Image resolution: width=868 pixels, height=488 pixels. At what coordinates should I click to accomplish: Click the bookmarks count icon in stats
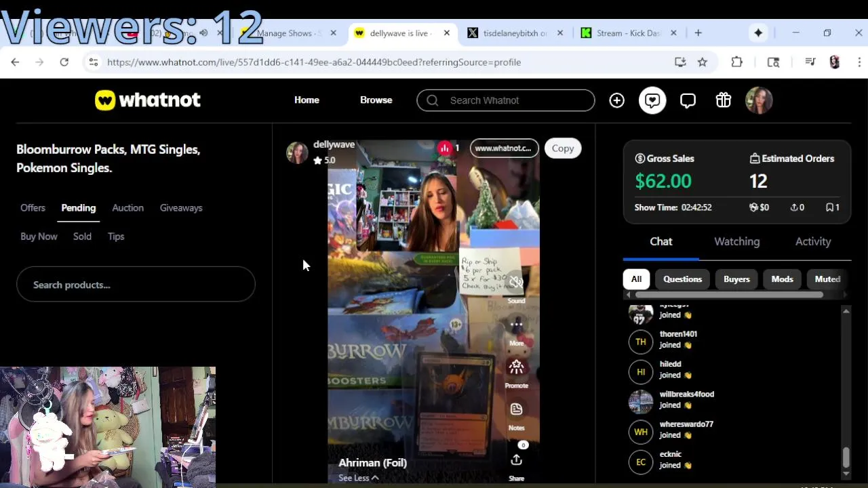(x=829, y=207)
